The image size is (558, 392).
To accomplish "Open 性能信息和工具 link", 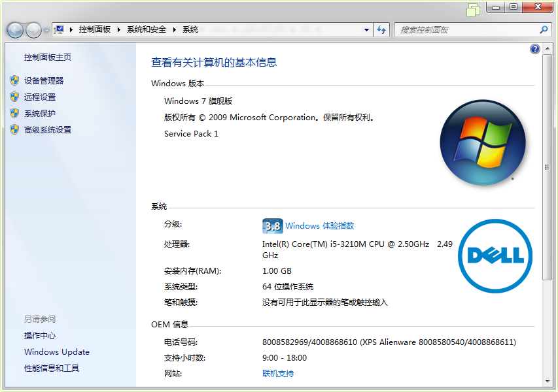I will [x=52, y=368].
